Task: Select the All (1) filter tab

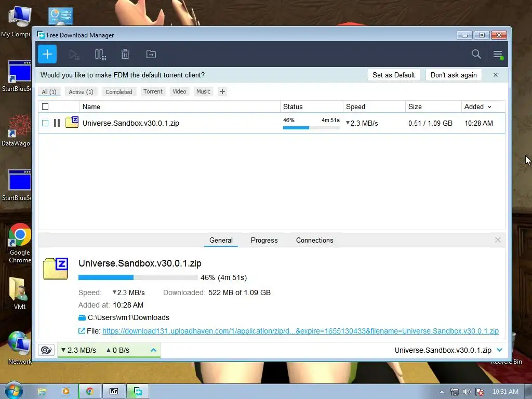Action: click(49, 91)
